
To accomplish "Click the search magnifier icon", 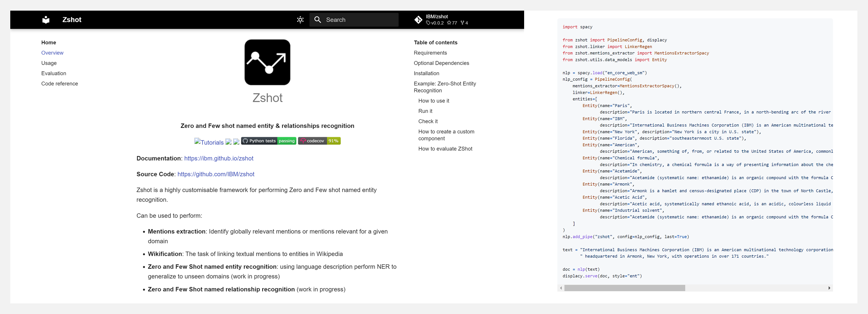I will point(318,20).
